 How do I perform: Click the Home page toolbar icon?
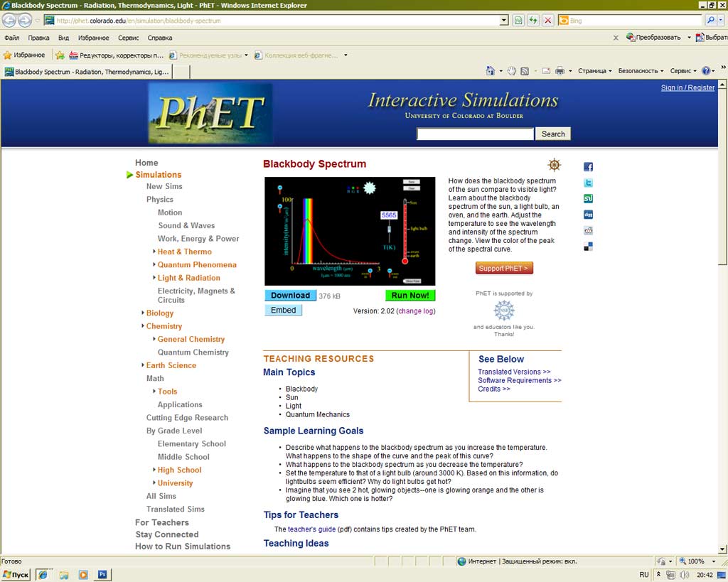(491, 70)
